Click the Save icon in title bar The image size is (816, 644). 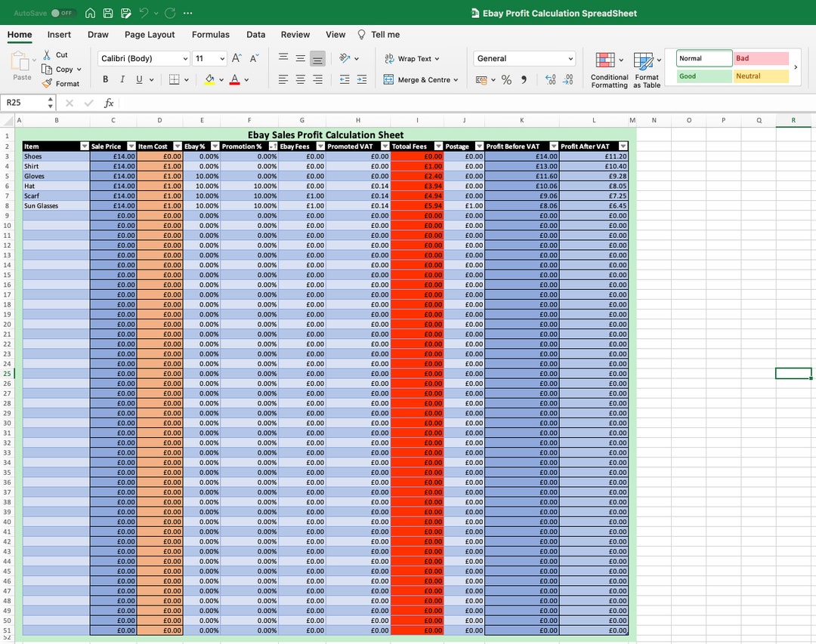click(108, 13)
